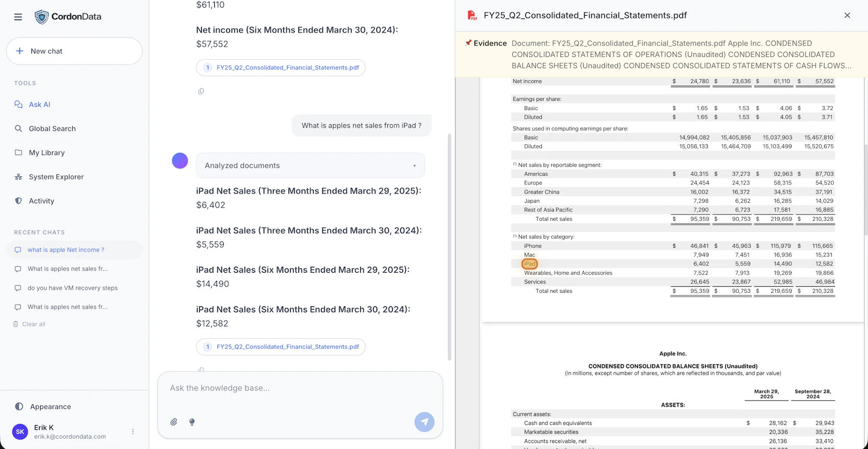Click the chat area vertical scrollbar
This screenshot has width=868, height=449.
449,247
